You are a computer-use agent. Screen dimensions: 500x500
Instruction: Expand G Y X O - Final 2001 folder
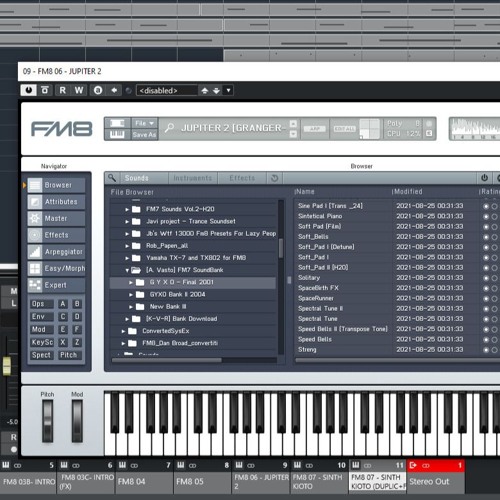tap(131, 282)
